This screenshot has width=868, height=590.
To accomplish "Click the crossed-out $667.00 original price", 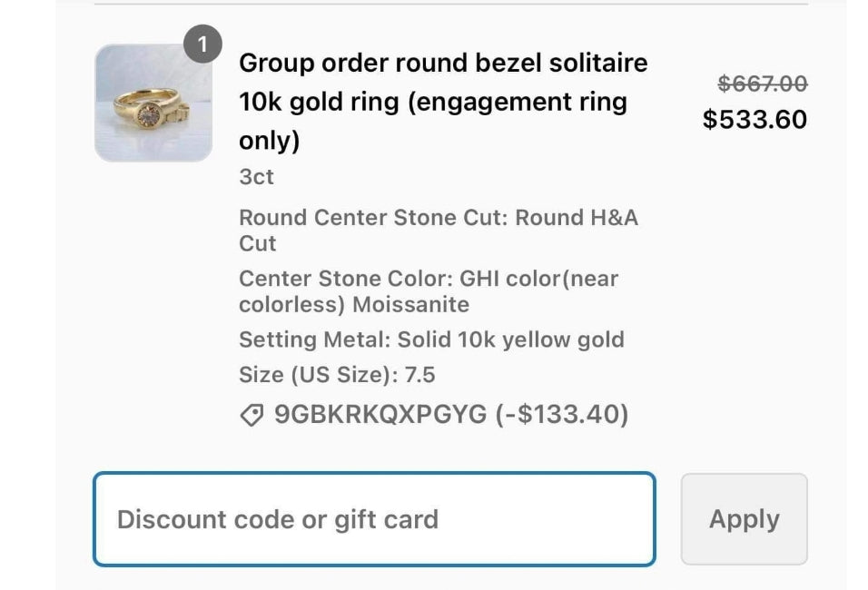I will (x=762, y=84).
